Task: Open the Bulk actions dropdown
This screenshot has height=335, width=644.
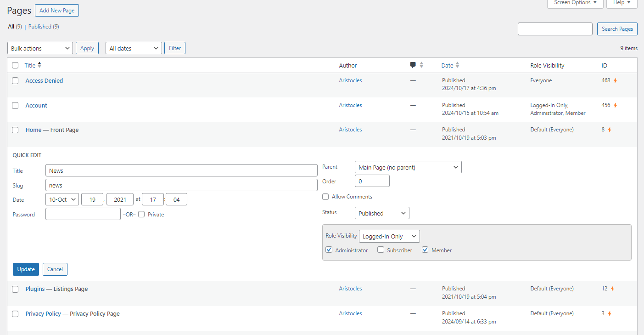Action: point(40,48)
